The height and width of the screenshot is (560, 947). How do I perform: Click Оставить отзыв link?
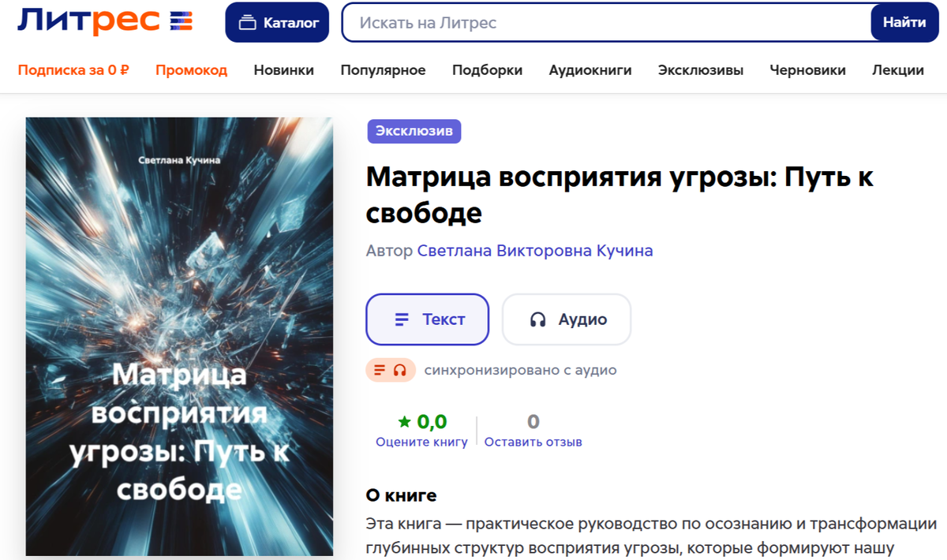click(533, 442)
